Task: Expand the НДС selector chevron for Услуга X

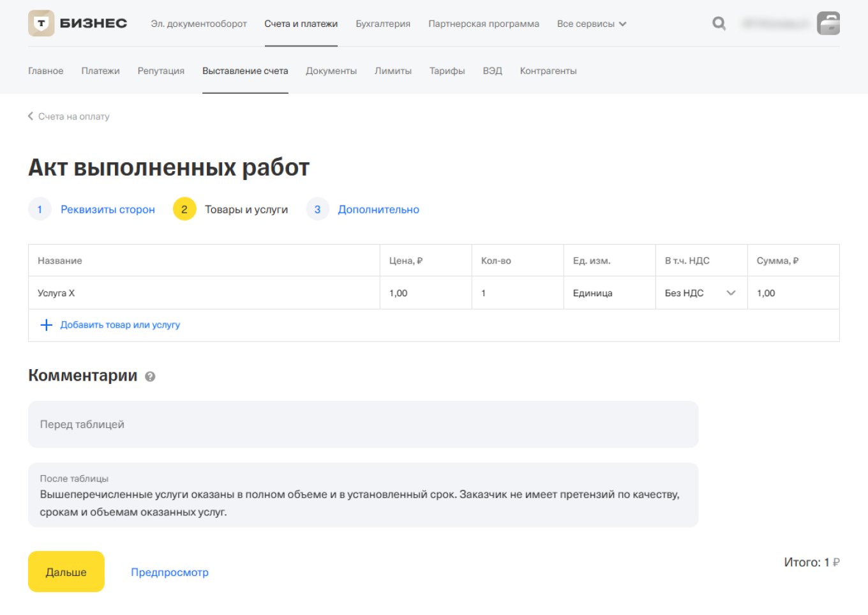Action: [731, 292]
